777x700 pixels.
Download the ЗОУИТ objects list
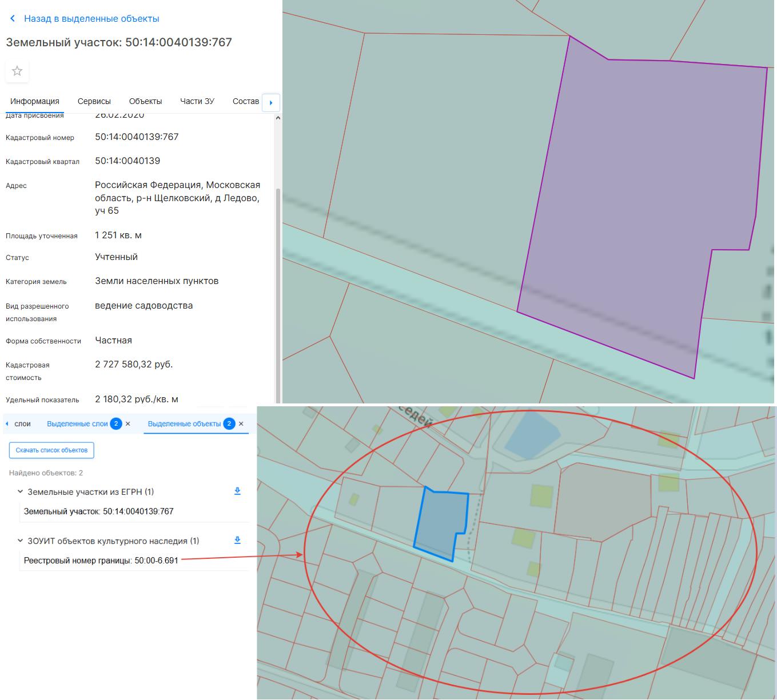click(237, 541)
